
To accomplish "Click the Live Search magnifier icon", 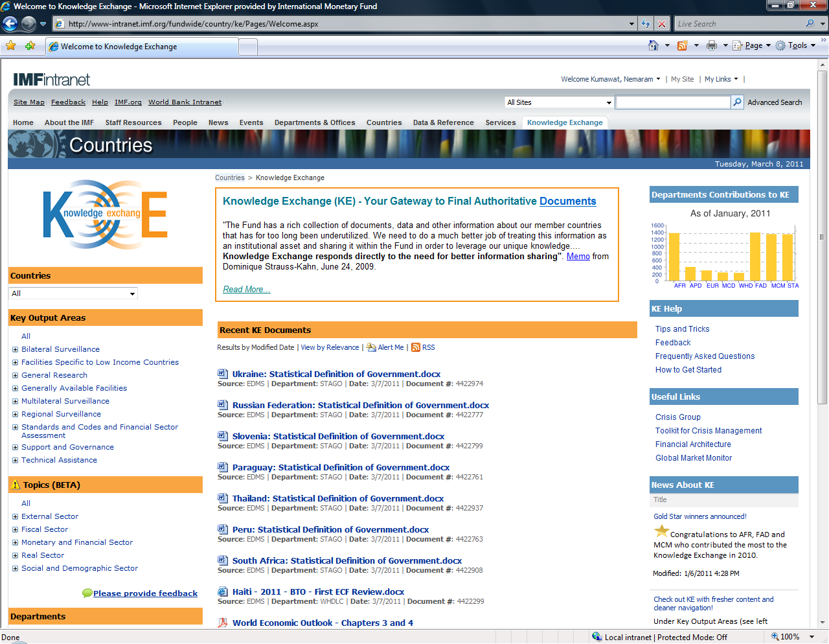I will (810, 23).
